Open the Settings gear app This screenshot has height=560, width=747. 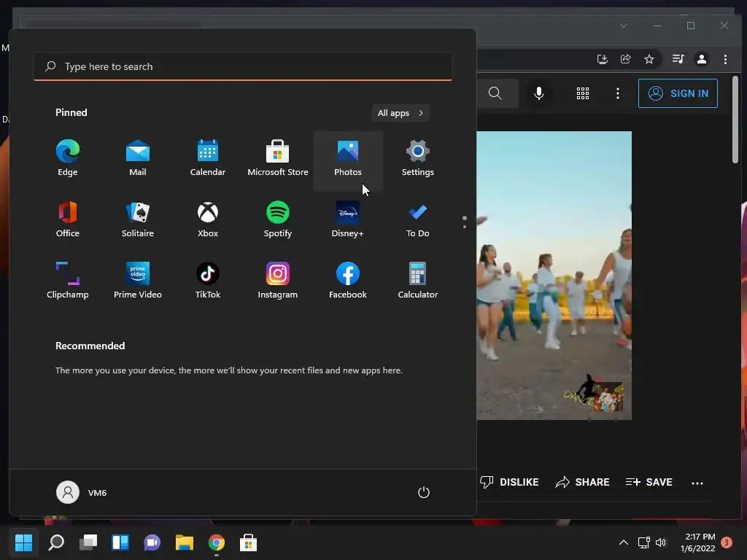pos(418,160)
